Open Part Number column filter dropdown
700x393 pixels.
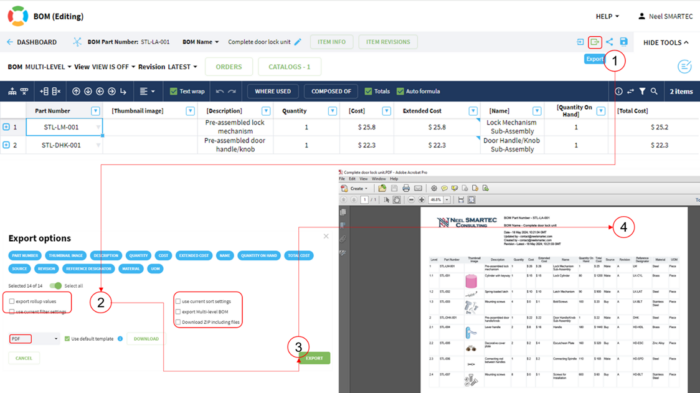96,111
